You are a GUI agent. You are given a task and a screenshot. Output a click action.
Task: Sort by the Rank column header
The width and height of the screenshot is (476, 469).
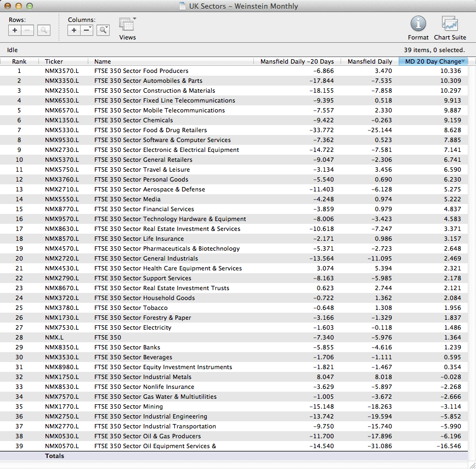click(19, 61)
